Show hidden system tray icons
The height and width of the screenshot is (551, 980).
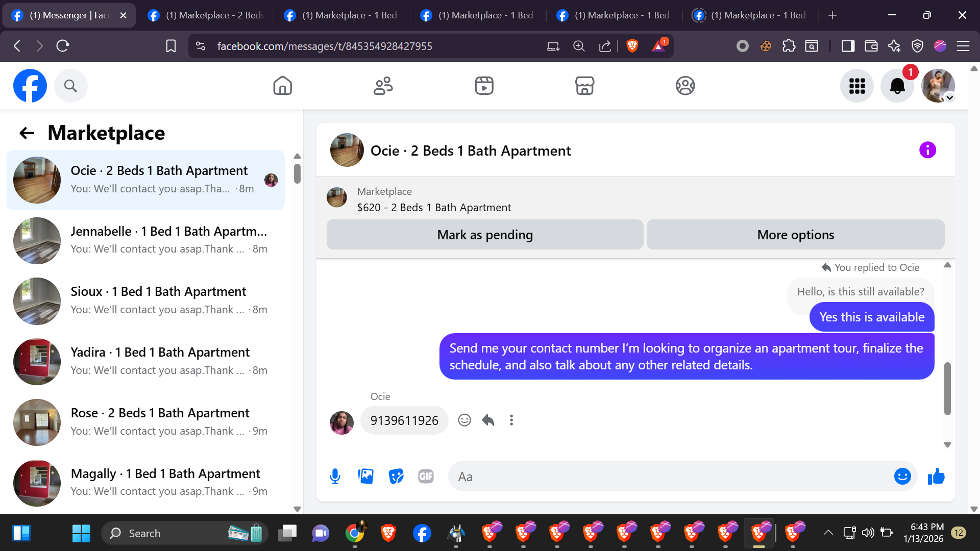point(828,533)
